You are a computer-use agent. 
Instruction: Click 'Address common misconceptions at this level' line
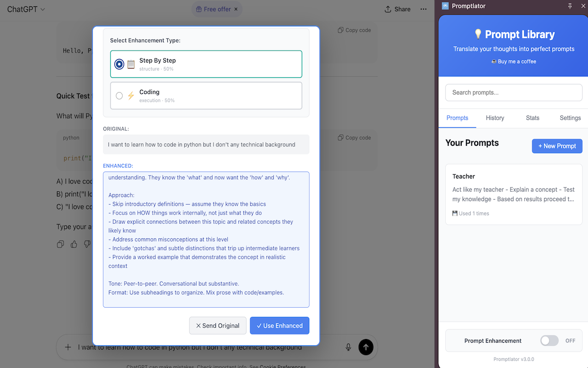click(168, 239)
